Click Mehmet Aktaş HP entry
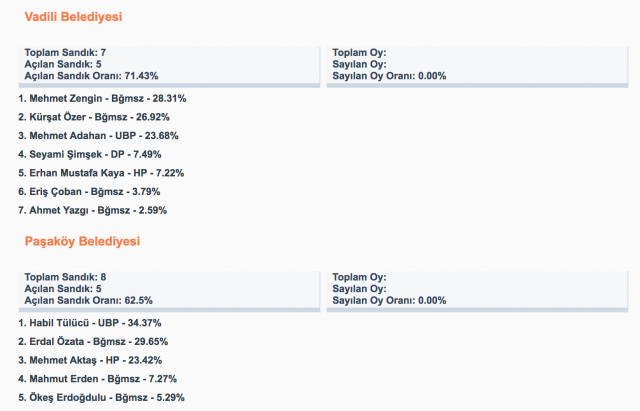Image resolution: width=640 pixels, height=411 pixels. pos(91,360)
